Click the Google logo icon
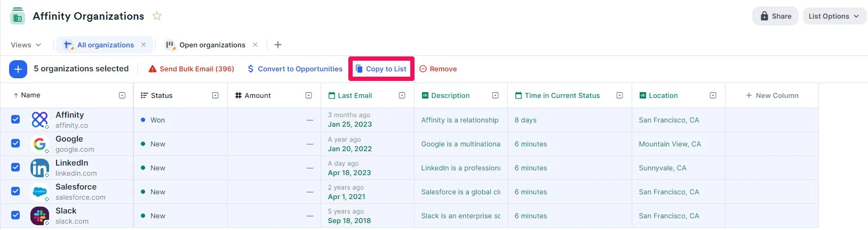868x230 pixels. [x=39, y=144]
